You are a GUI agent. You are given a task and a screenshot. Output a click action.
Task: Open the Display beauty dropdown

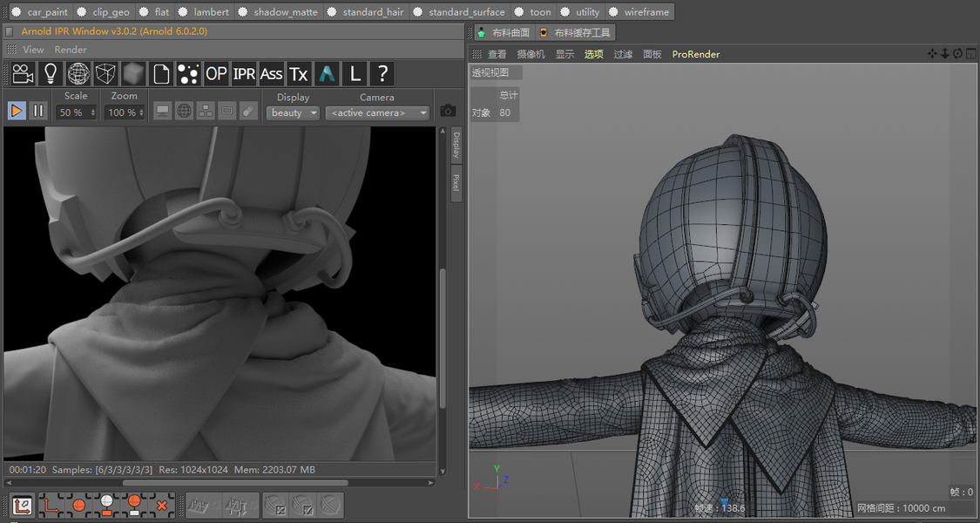pyautogui.click(x=292, y=112)
